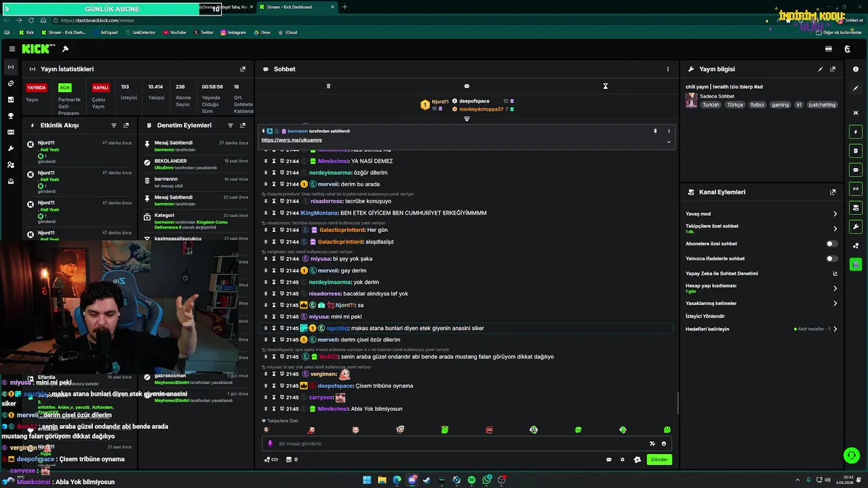This screenshot has height=488, width=868.
Task: Open the community icon in left sidebar
Action: coord(11,165)
